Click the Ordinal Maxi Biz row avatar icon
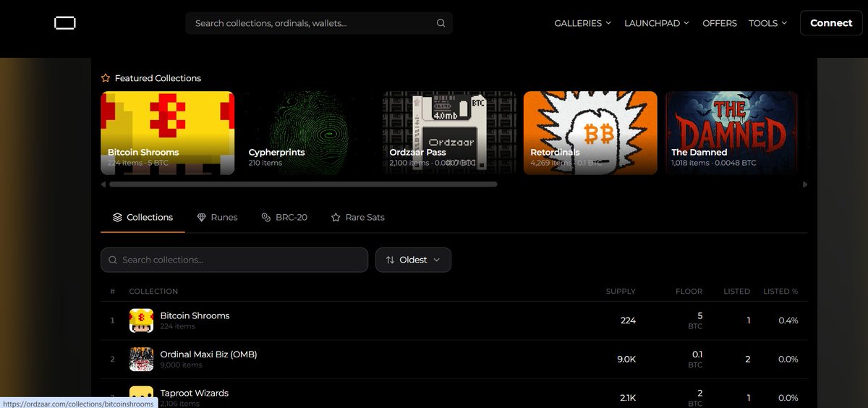Screen dimensions: 868x408 point(141,360)
